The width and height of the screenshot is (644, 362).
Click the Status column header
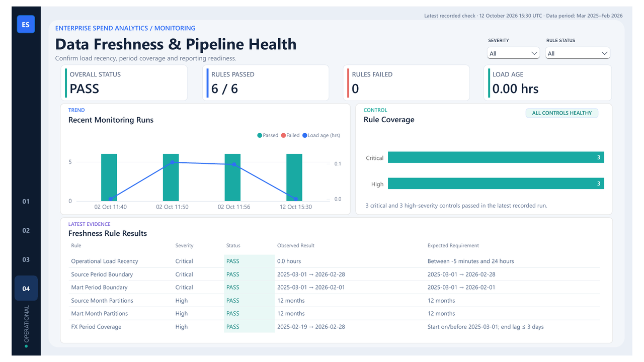(233, 246)
